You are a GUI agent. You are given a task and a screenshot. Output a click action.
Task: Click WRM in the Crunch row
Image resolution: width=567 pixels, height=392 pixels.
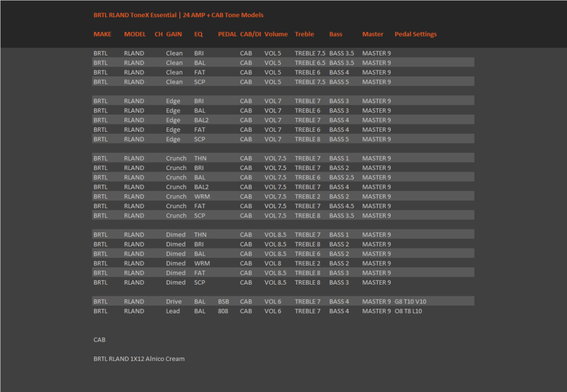coord(202,197)
